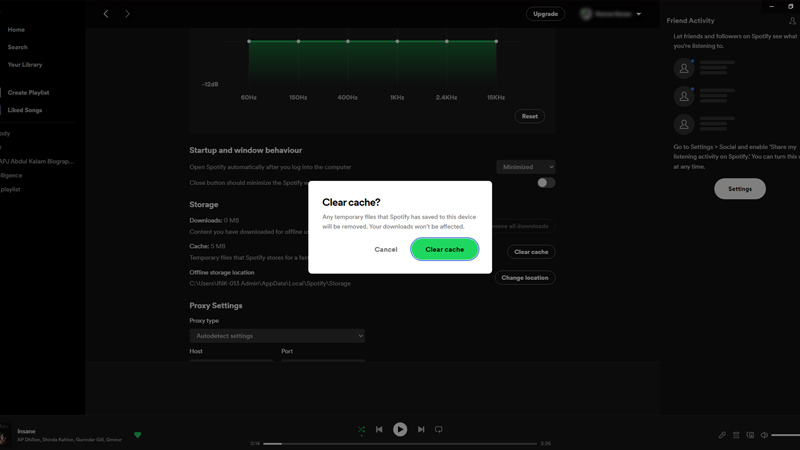The image size is (800, 450).
Task: Open the play queue
Action: [736, 435]
